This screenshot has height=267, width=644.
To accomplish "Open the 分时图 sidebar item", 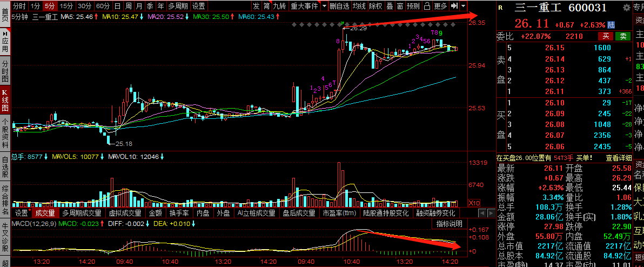I will [x=5, y=71].
